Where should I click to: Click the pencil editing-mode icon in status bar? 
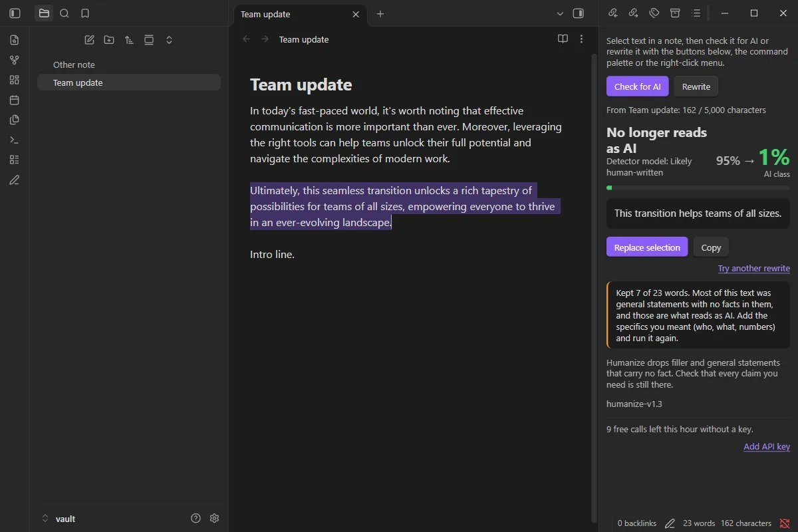670,523
